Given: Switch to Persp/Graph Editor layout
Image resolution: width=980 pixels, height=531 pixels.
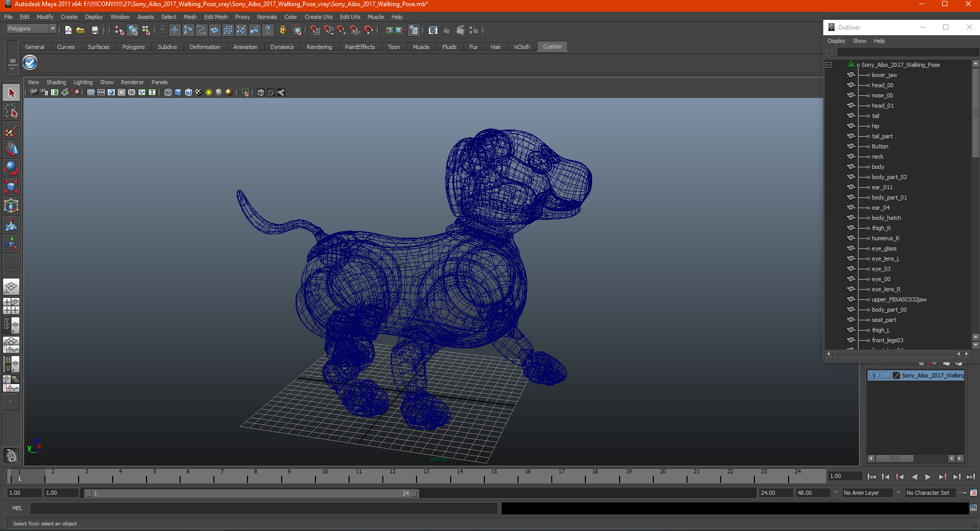Looking at the screenshot, I should pyautogui.click(x=11, y=345).
